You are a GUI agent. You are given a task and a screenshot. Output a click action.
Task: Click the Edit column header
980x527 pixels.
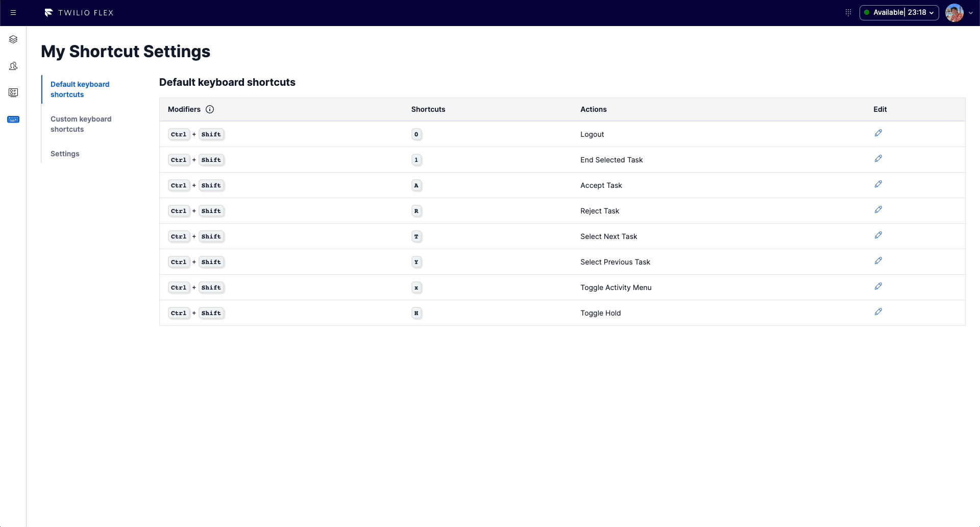(x=880, y=109)
